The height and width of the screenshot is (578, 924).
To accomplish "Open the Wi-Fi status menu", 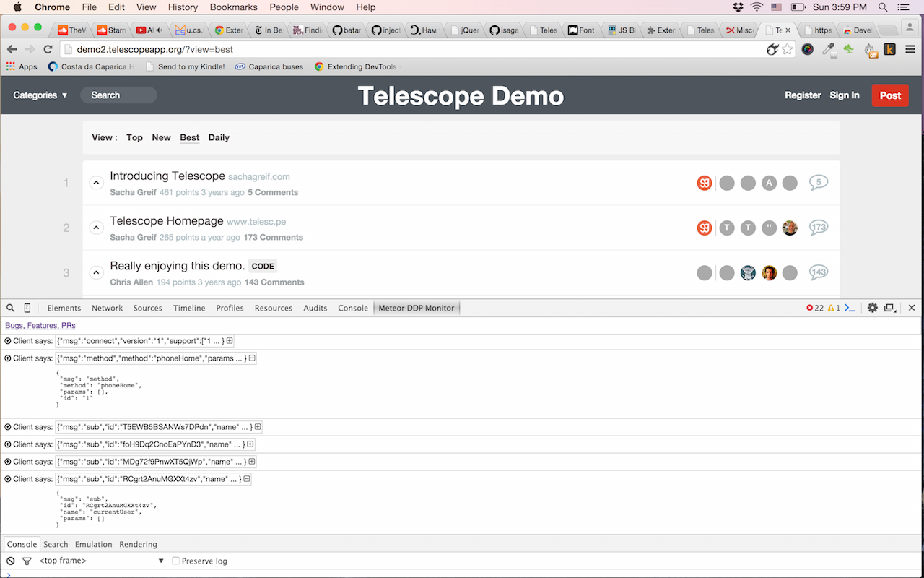I will [757, 7].
